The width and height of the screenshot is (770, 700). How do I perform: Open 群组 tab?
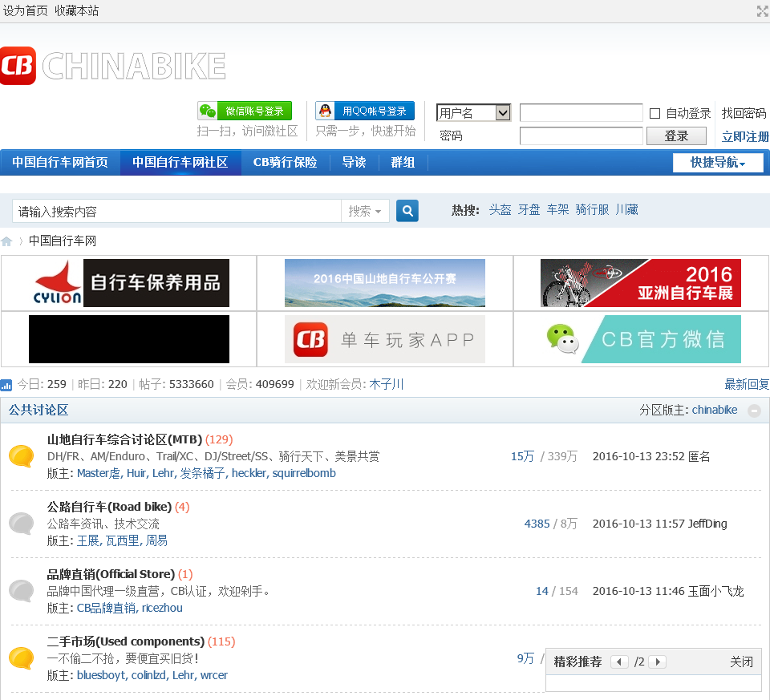pyautogui.click(x=403, y=163)
